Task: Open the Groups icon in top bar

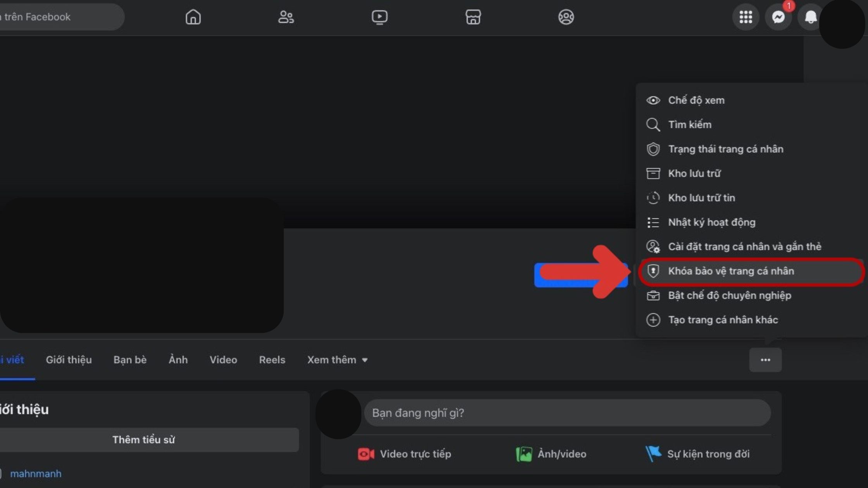Action: (x=566, y=17)
